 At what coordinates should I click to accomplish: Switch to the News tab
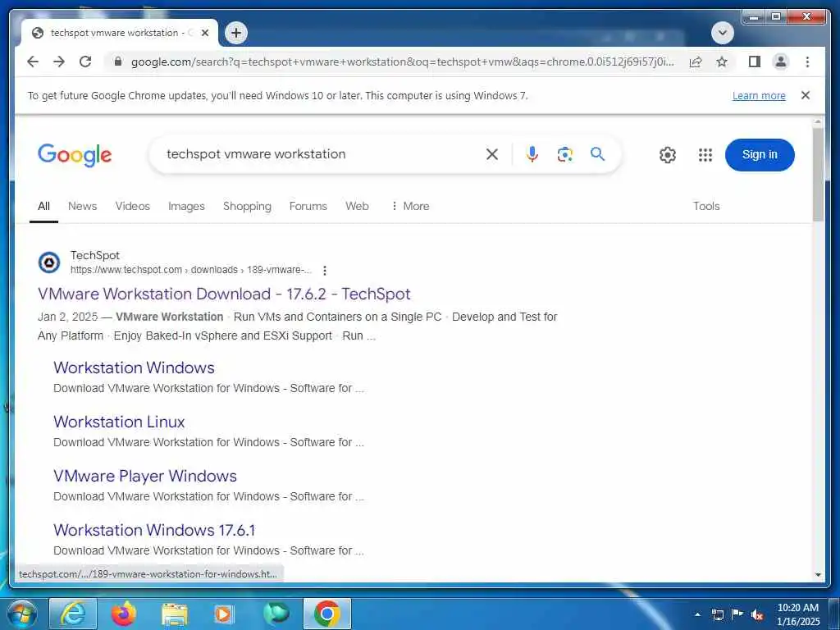coord(83,206)
